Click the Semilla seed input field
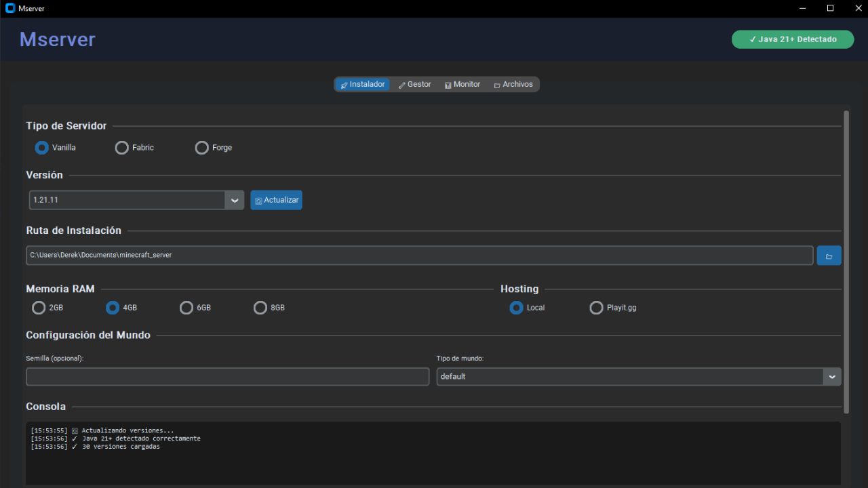 click(227, 377)
